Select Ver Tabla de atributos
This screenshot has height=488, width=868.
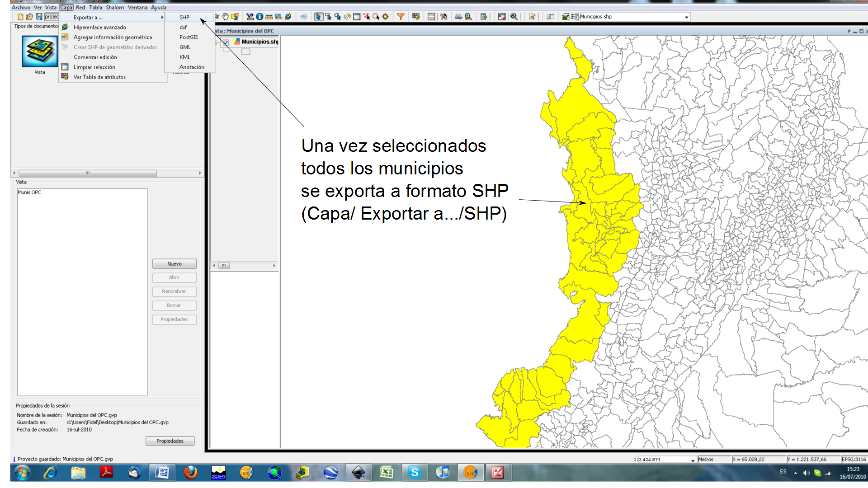point(99,77)
